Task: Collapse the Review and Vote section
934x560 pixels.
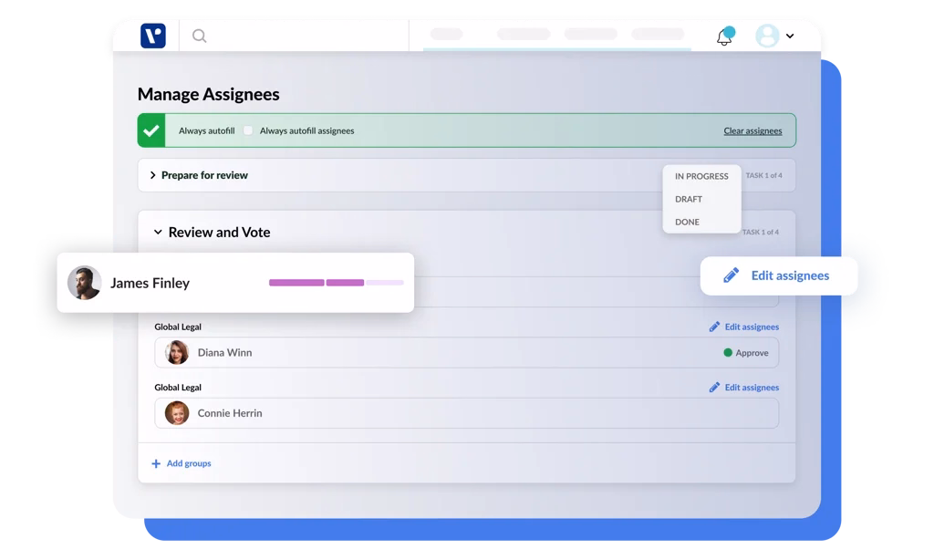Action: point(158,233)
